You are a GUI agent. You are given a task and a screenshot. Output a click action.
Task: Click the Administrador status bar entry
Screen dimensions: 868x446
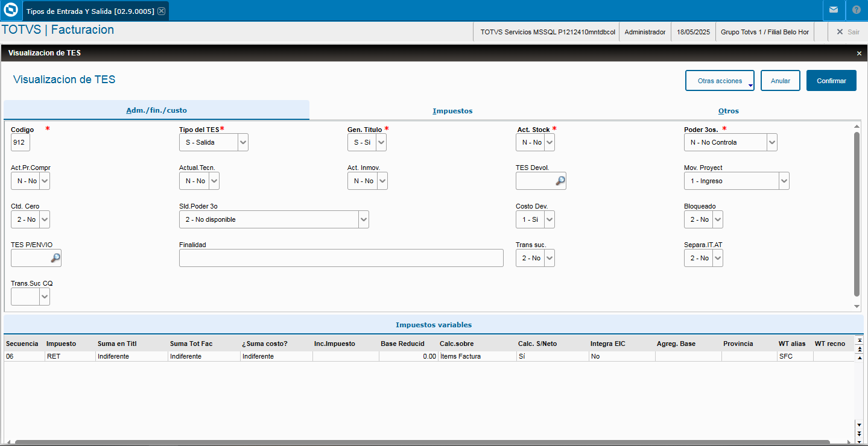click(645, 32)
